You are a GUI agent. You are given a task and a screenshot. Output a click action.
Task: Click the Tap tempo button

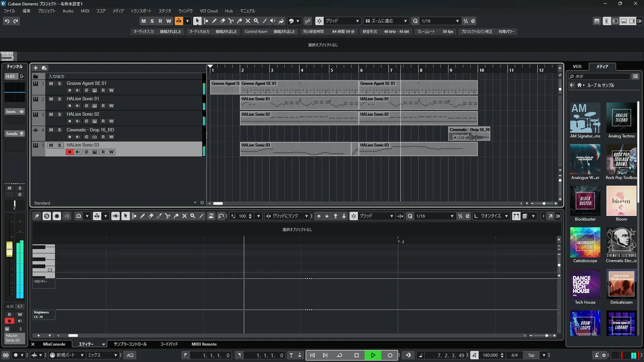click(531, 355)
